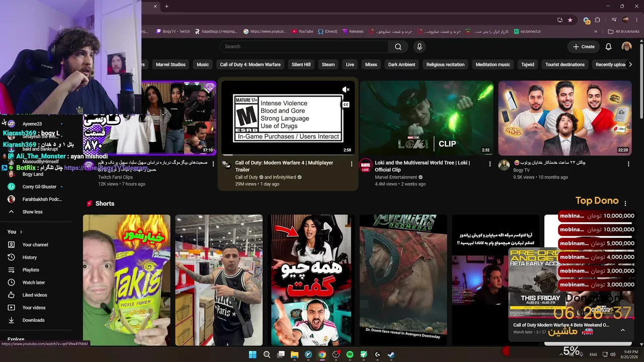Open the Call of Duty Multiplayer Trailer title
Viewport: 644px width, 362px height.
(x=284, y=166)
